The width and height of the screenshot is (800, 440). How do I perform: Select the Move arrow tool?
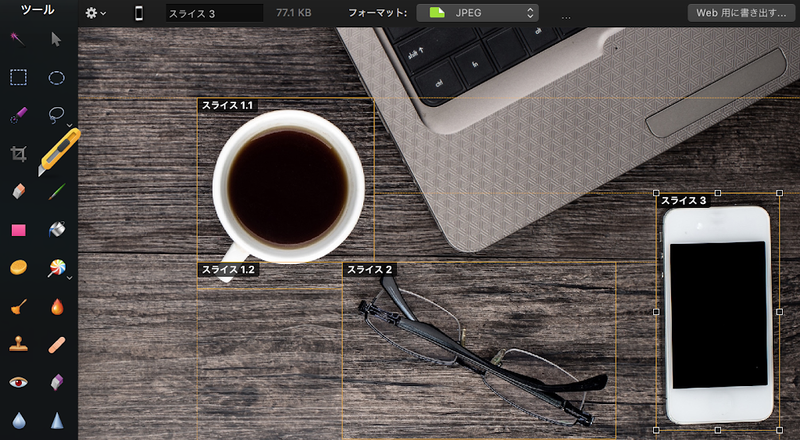(x=57, y=39)
